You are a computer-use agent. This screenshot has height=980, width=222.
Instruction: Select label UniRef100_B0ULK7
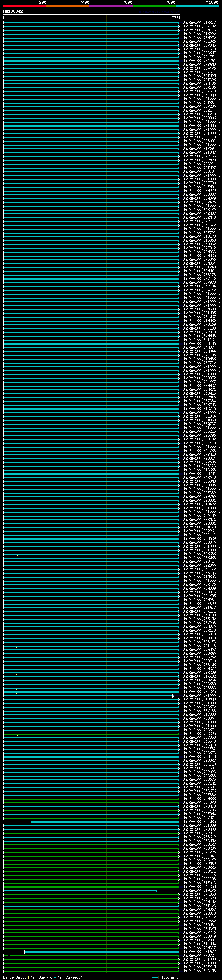coord(199,844)
